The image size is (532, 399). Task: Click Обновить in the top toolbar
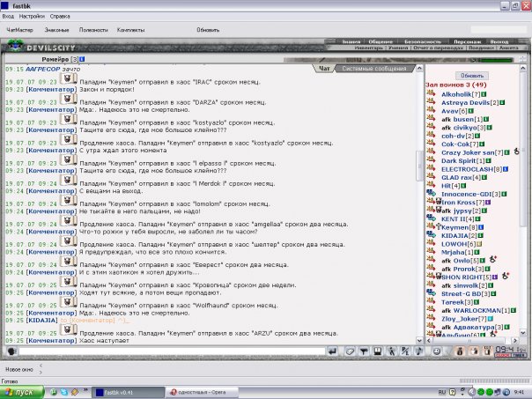pyautogui.click(x=208, y=30)
